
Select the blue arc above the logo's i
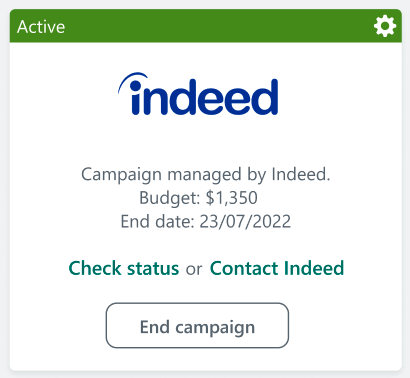pyautogui.click(x=133, y=81)
